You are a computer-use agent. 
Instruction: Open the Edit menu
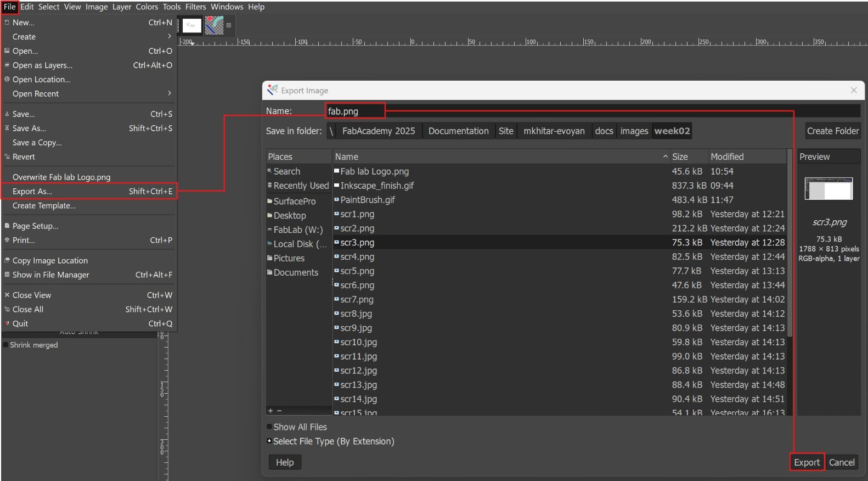point(27,7)
